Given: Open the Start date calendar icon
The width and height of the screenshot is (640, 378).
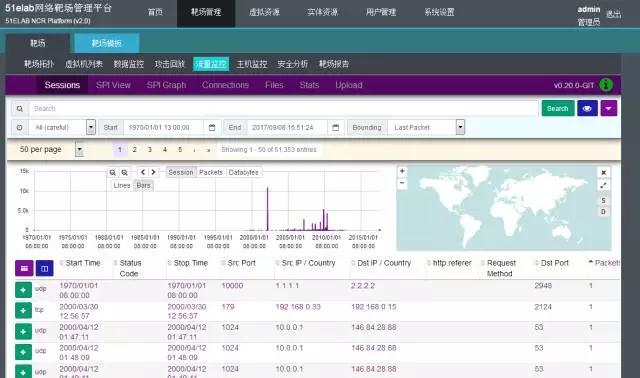Looking at the screenshot, I should pyautogui.click(x=212, y=127).
